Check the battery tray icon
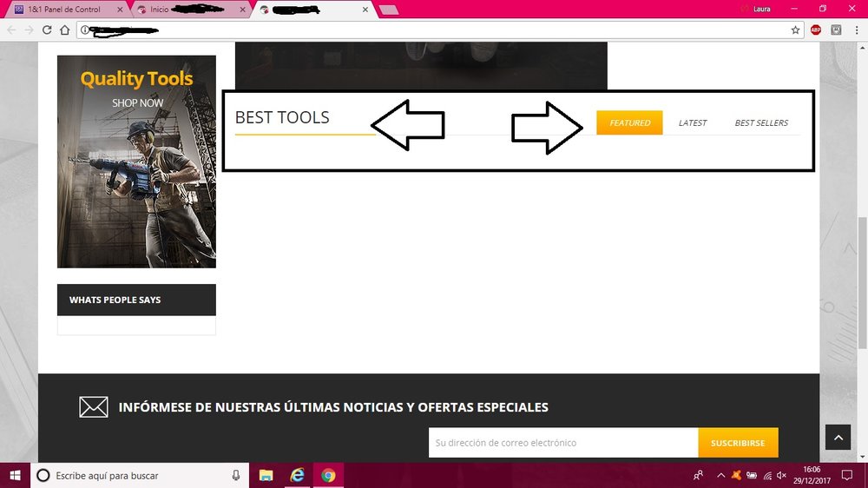Image resolution: width=868 pixels, height=488 pixels. [752, 475]
